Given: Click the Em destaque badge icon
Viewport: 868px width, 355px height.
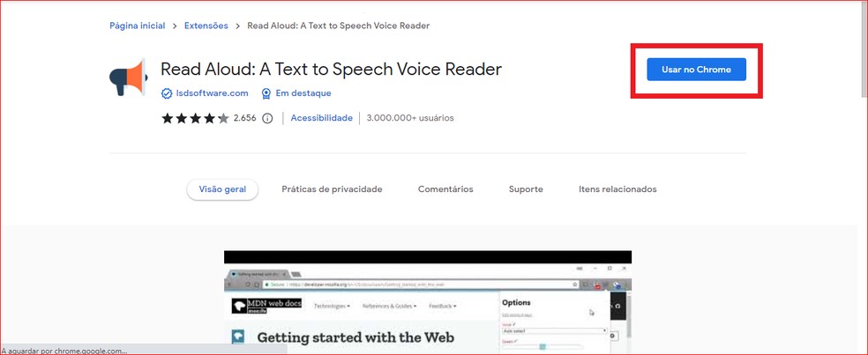Looking at the screenshot, I should 266,93.
